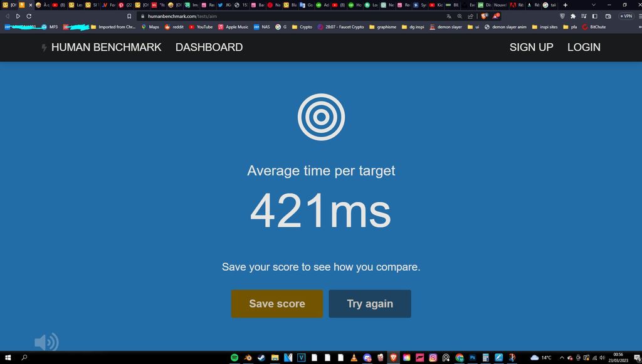Go to the SIGN UP page
This screenshot has height=364, width=642.
531,47
